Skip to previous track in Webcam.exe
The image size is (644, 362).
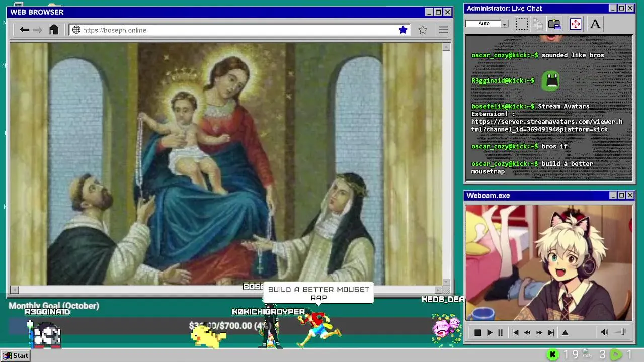point(515,332)
